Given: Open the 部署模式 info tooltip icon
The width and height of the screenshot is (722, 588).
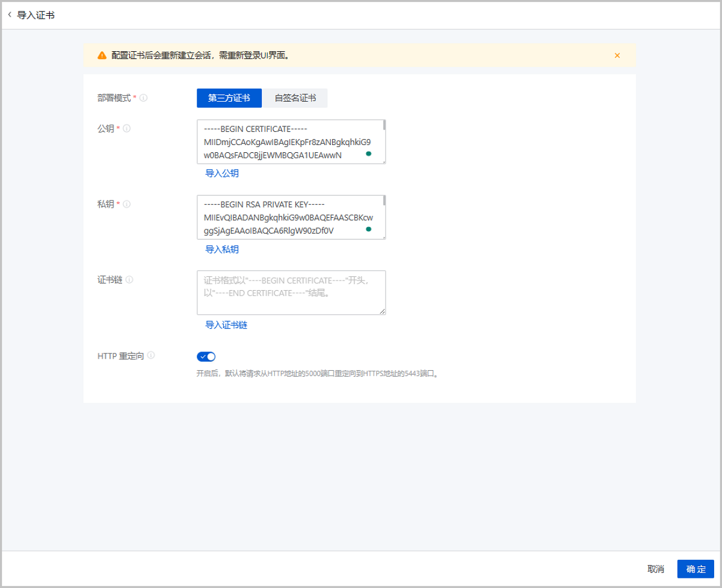Looking at the screenshot, I should click(x=143, y=98).
